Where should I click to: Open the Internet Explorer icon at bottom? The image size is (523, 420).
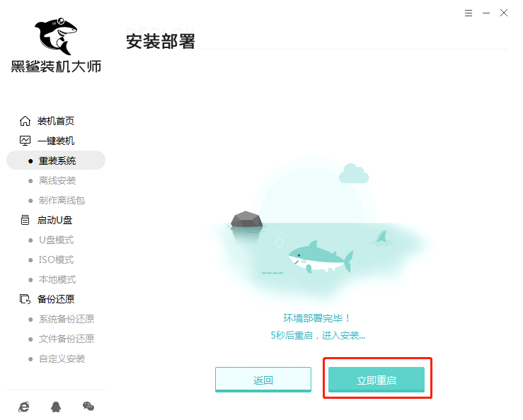(x=24, y=407)
